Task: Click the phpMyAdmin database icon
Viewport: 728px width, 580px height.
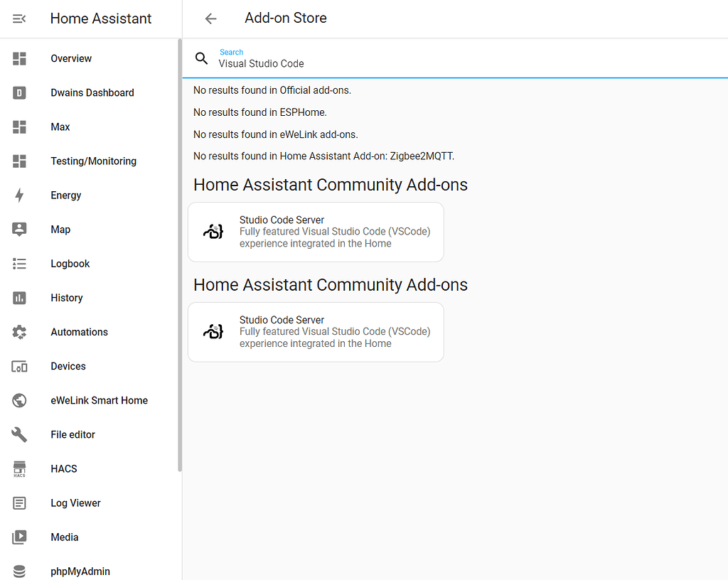Action: [x=19, y=571]
